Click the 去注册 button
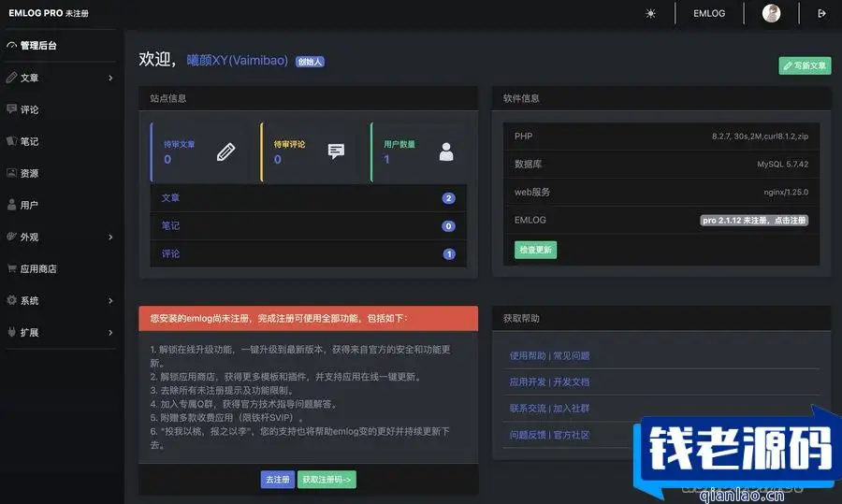 coord(278,480)
